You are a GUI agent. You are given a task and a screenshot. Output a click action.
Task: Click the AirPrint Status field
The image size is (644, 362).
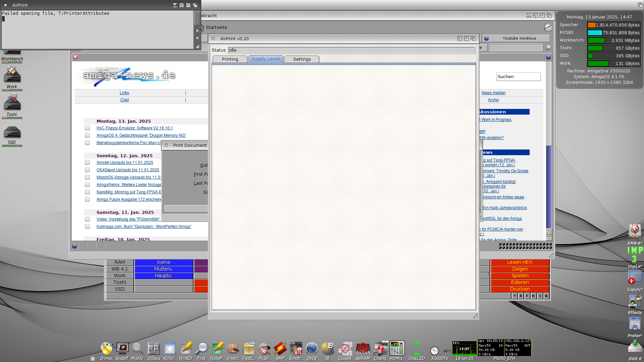(351, 50)
